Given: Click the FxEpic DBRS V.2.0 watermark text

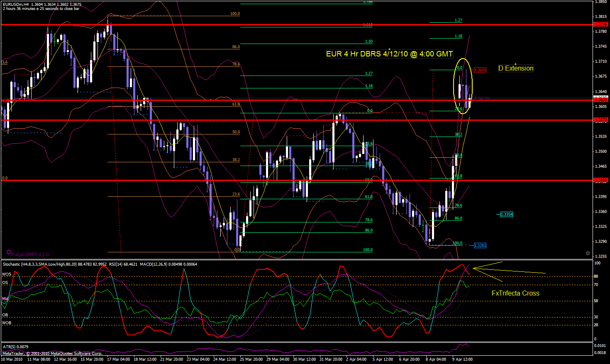Looking at the screenshot, I should point(30,254).
